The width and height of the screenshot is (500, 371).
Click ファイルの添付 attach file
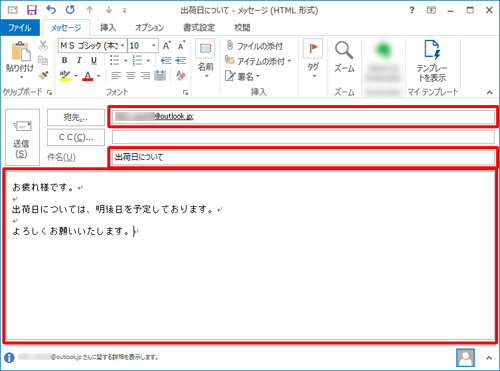click(254, 46)
